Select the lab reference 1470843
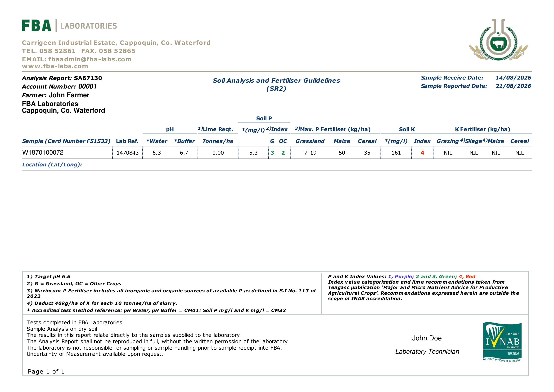Image resolution: width=554 pixels, height=392 pixels. tap(127, 153)
